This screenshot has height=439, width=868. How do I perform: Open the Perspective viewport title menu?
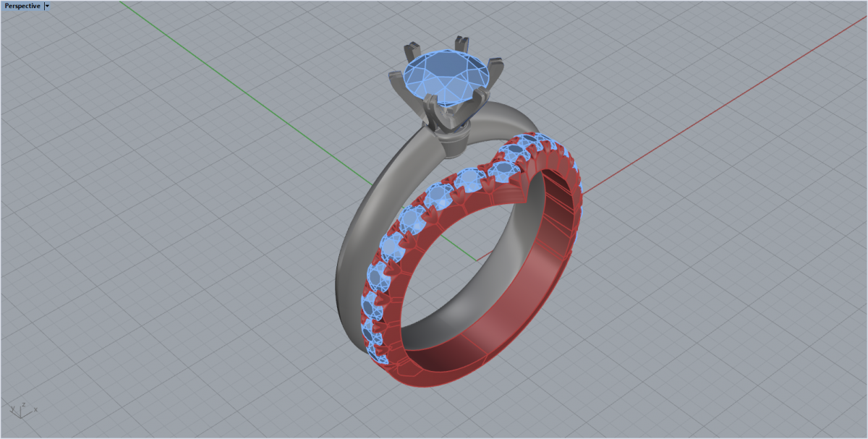click(x=22, y=6)
